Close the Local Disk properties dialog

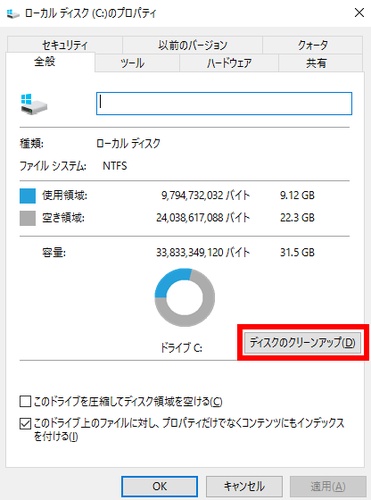[x=359, y=13]
